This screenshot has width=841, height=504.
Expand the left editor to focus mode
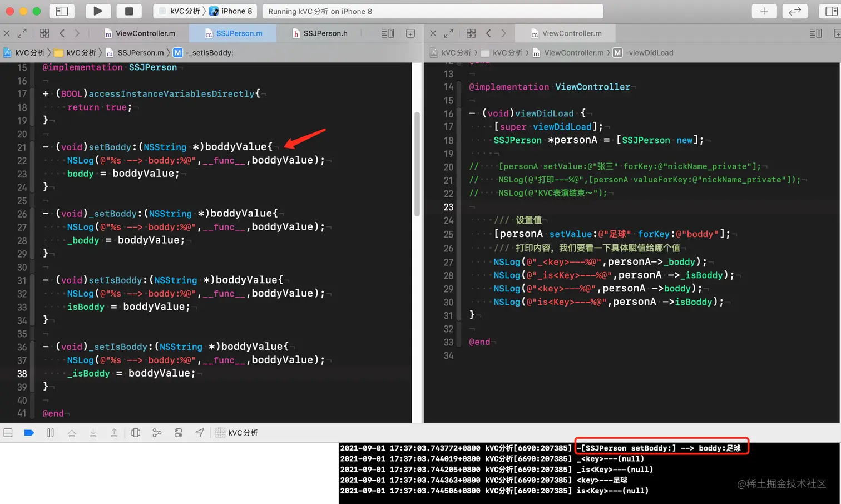[x=22, y=33]
